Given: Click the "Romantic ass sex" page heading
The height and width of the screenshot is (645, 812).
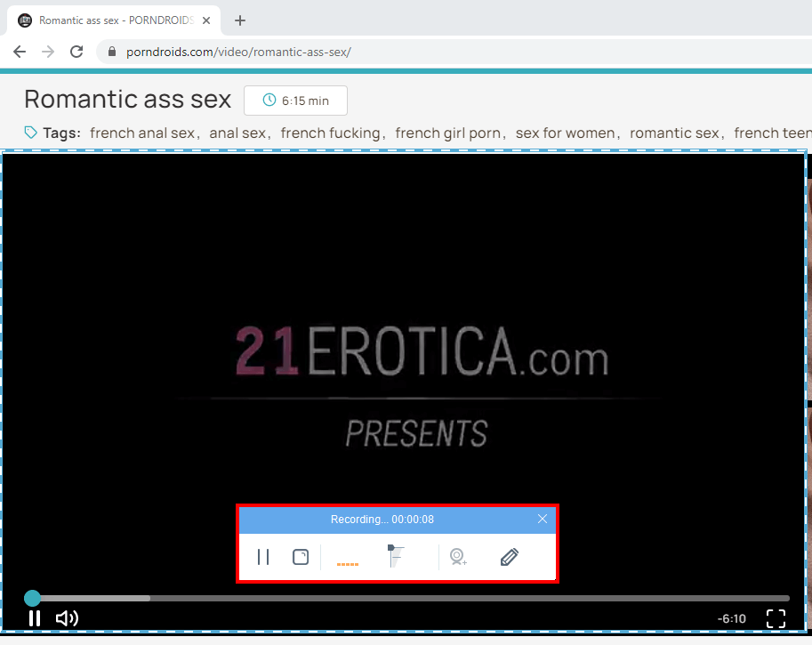Looking at the screenshot, I should pyautogui.click(x=127, y=99).
